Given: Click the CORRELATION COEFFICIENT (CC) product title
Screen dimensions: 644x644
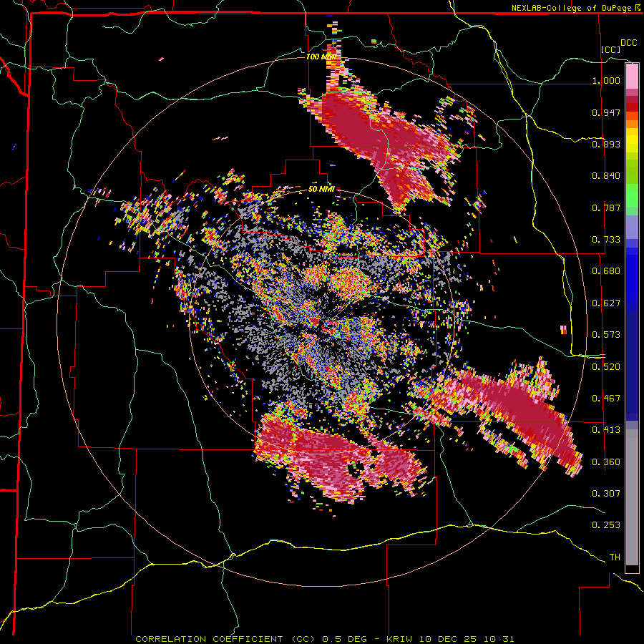Looking at the screenshot, I should (225, 639).
